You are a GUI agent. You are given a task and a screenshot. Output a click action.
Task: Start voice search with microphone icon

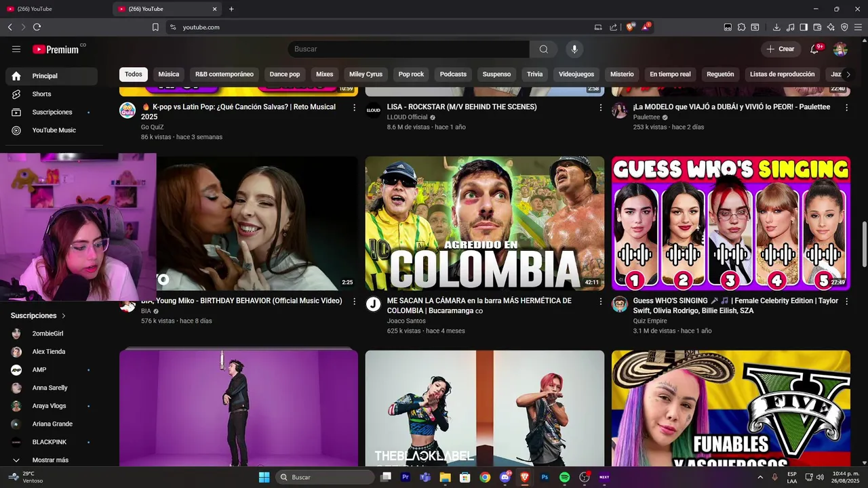pyautogui.click(x=574, y=49)
